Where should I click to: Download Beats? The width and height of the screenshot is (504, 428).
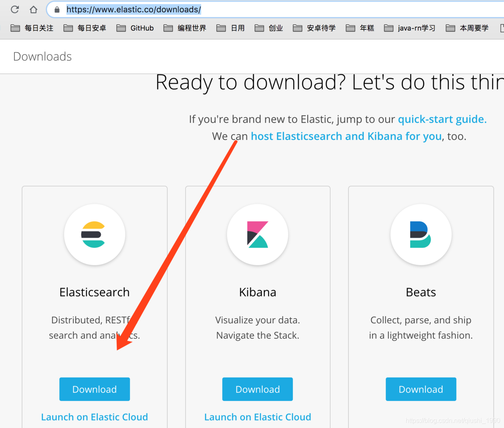[421, 389]
